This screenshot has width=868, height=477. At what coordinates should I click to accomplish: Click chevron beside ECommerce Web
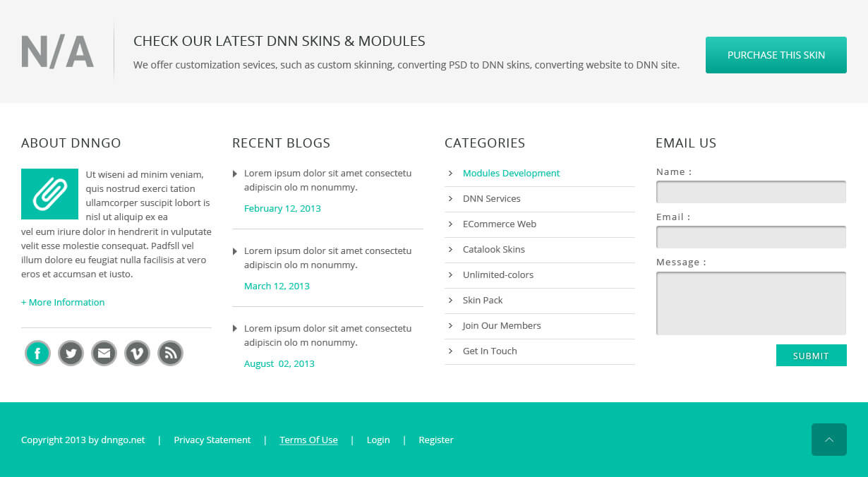coord(450,224)
